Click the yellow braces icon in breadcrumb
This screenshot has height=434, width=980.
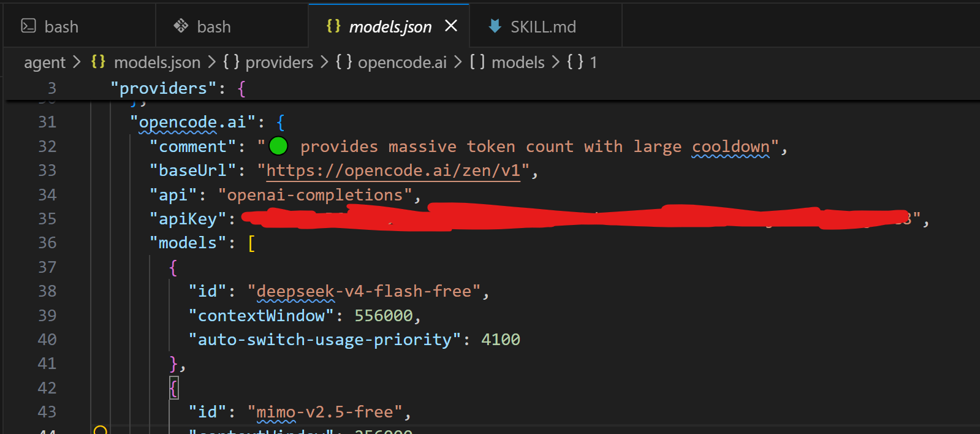[98, 62]
